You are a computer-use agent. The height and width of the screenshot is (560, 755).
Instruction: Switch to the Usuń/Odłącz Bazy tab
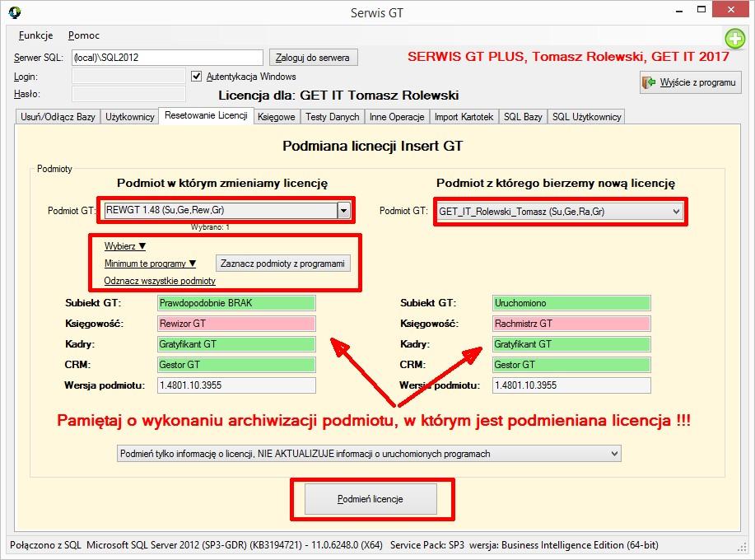coord(58,116)
